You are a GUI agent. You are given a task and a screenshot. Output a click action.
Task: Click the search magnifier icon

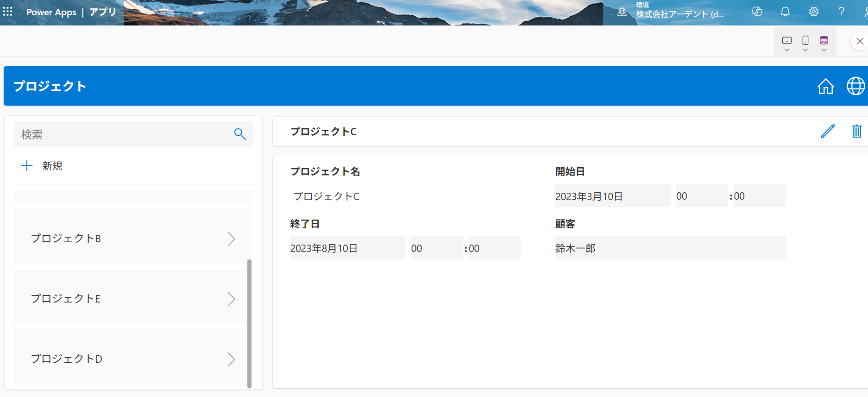tap(240, 134)
